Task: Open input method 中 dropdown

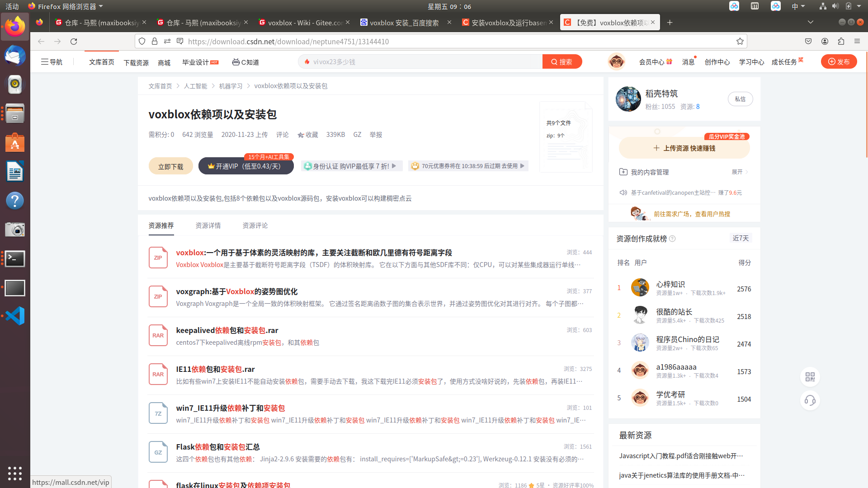Action: [798, 6]
